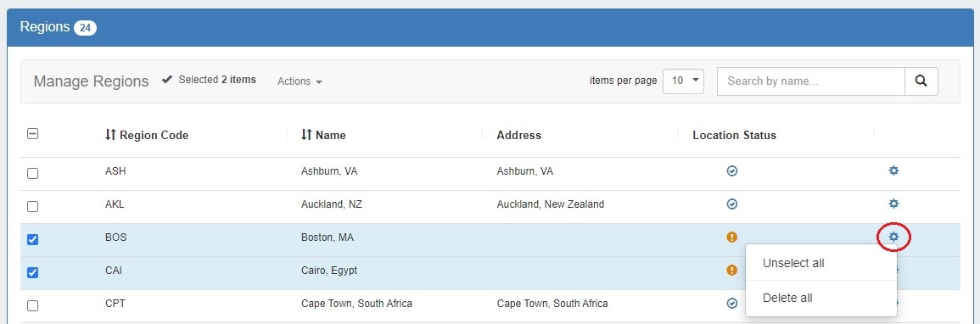The image size is (980, 324).
Task: Toggle the select-all header checkbox
Action: click(x=32, y=133)
